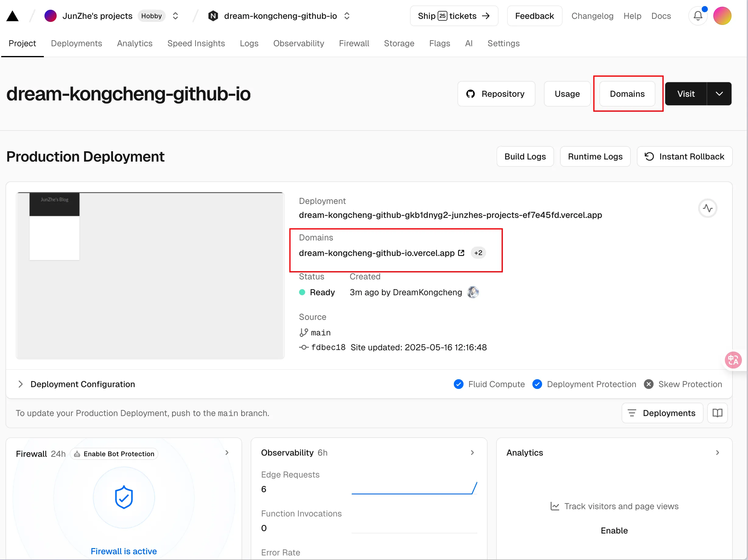Screen dimensions: 748x560
Task: Open the Speed Insights tab
Action: tap(196, 43)
